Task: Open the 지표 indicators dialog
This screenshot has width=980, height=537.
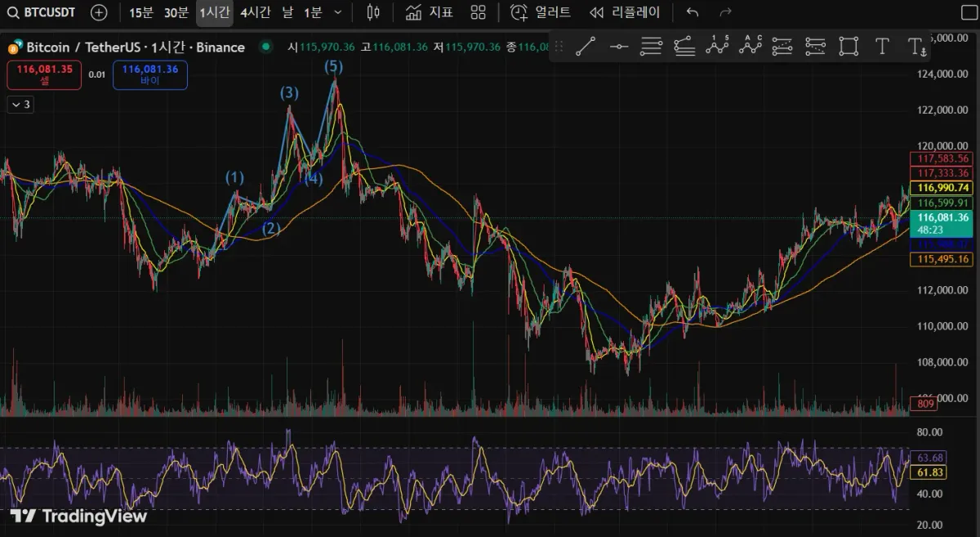Action: click(x=430, y=12)
